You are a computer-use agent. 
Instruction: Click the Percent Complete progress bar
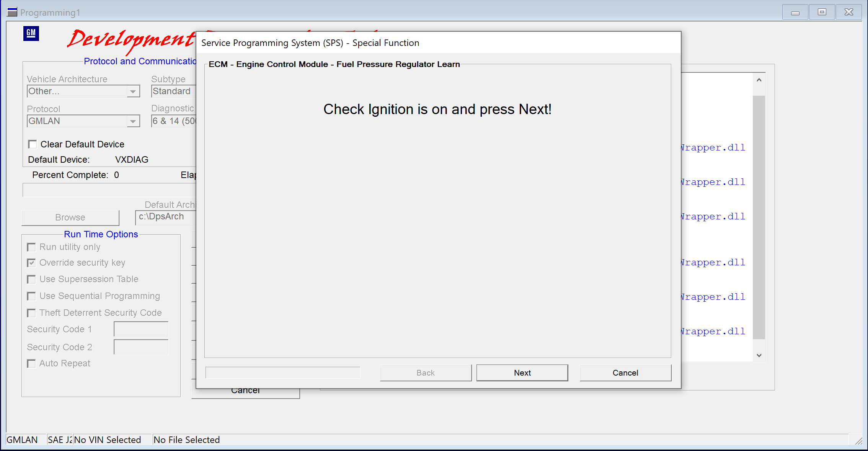click(109, 190)
